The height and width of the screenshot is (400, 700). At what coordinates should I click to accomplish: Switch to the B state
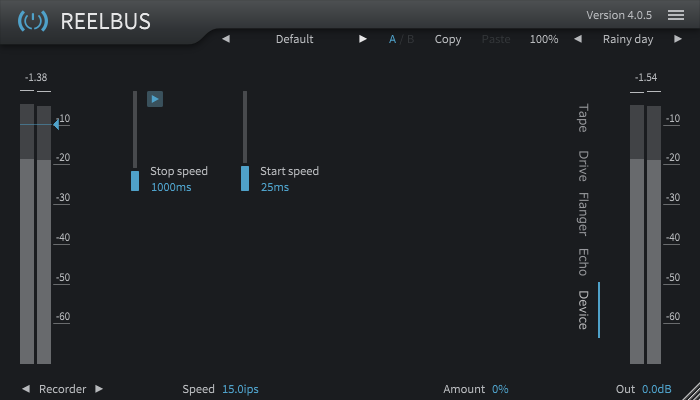pos(410,39)
